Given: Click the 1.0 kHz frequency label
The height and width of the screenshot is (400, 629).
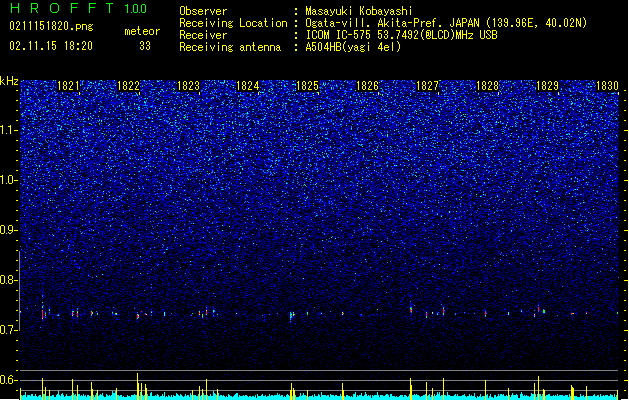Looking at the screenshot, I should [9, 181].
